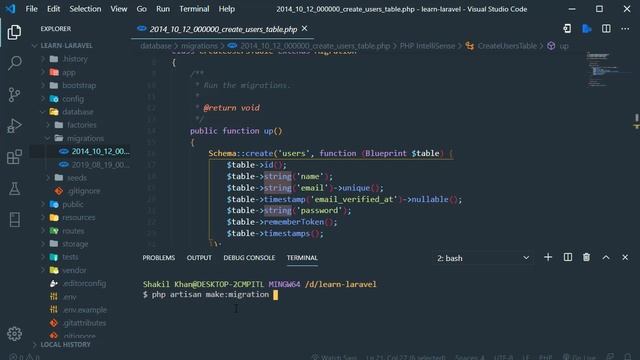
Task: Expand the config folder
Action: [x=73, y=99]
